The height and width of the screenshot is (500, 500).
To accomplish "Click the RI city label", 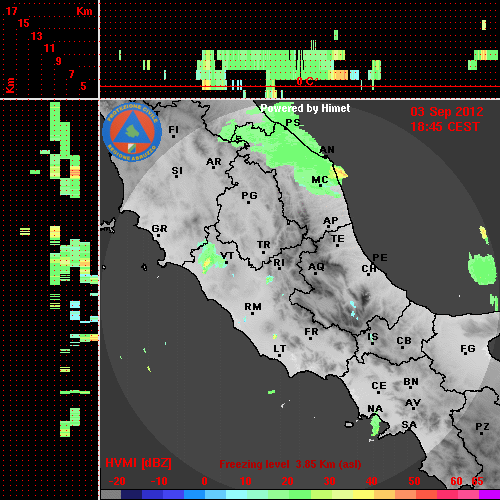I will coord(279,263).
